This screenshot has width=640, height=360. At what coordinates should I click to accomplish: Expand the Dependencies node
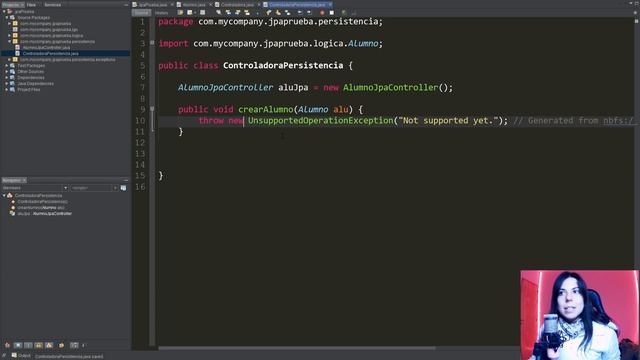(x=7, y=77)
